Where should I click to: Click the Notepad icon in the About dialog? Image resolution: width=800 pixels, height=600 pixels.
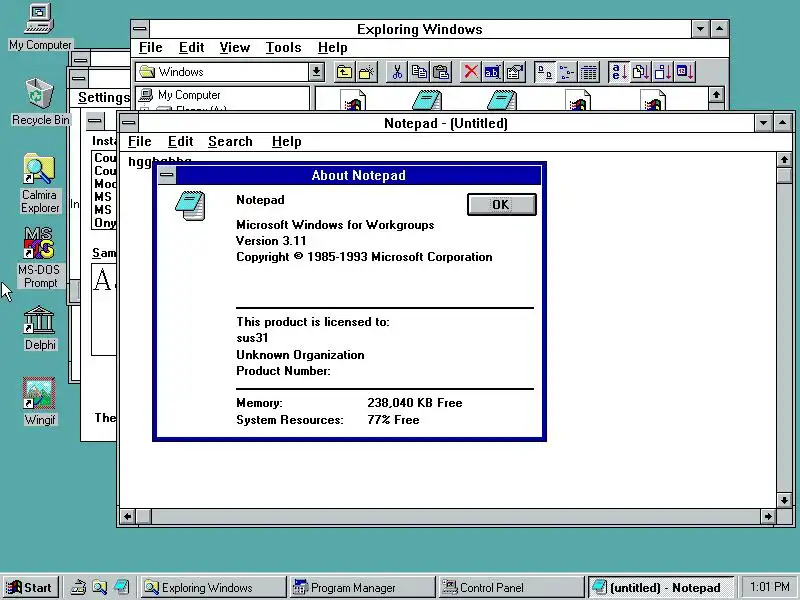(190, 206)
